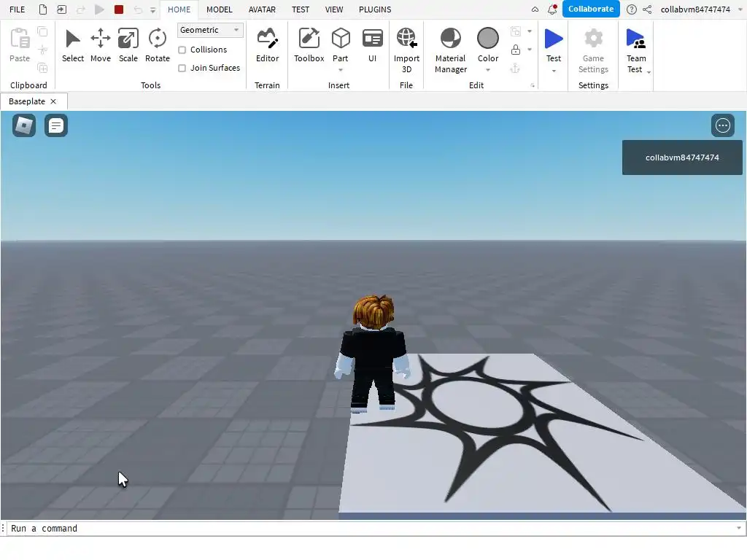Screen dimensions: 747x560
Task: Switch to the PLUGINS tab
Action: point(375,9)
